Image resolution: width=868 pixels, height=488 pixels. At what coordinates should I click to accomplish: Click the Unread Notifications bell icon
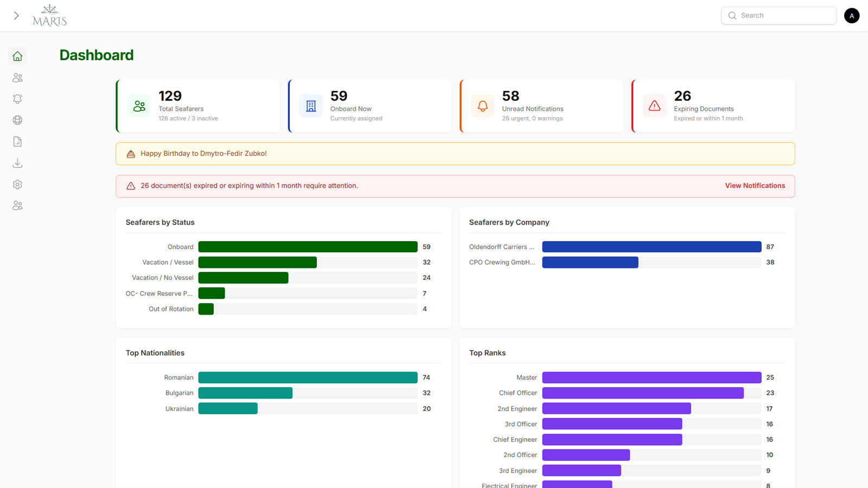tap(483, 106)
